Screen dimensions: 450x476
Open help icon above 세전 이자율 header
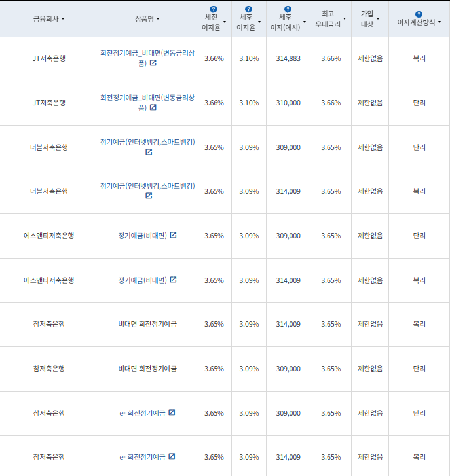click(x=214, y=9)
